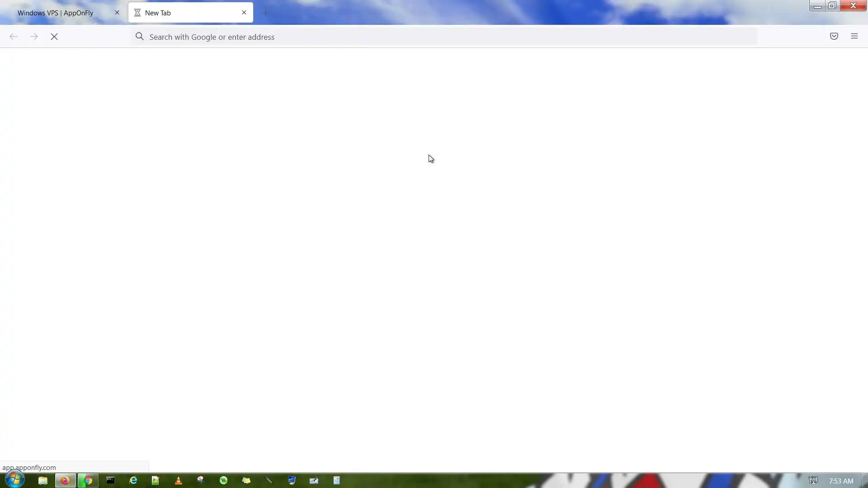
Task: Open Calculator from the taskbar
Action: coord(336,480)
